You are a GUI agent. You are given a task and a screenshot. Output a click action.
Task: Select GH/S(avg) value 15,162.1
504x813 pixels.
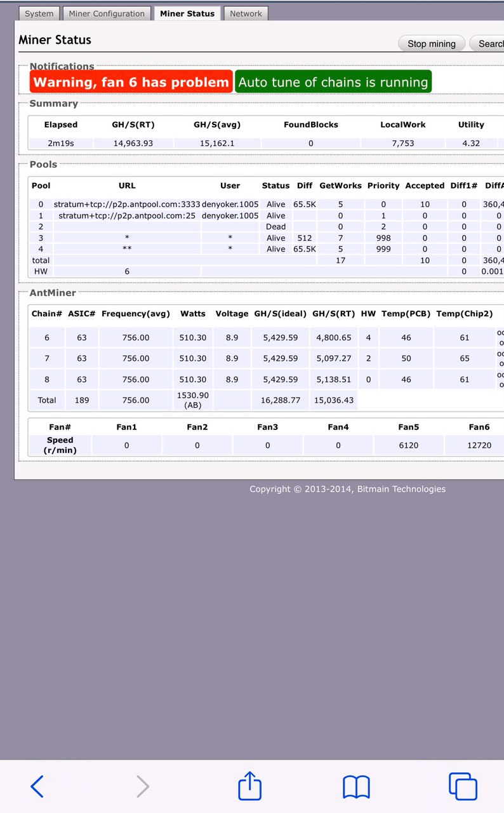[x=217, y=144]
